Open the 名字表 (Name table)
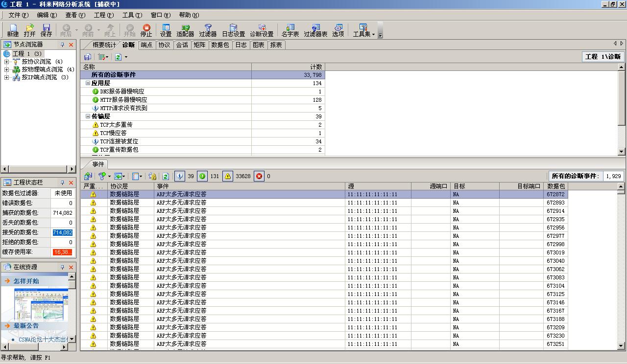The height and width of the screenshot is (364, 627). pyautogui.click(x=290, y=30)
